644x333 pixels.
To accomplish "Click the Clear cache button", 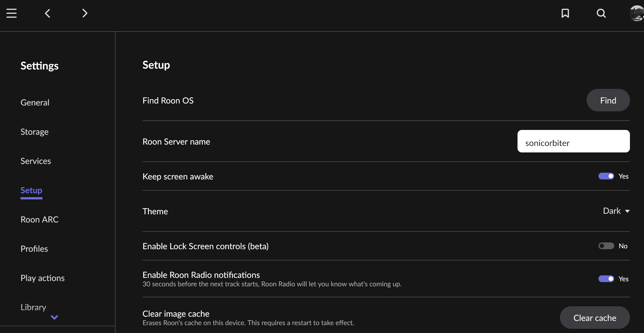I will click(x=595, y=318).
